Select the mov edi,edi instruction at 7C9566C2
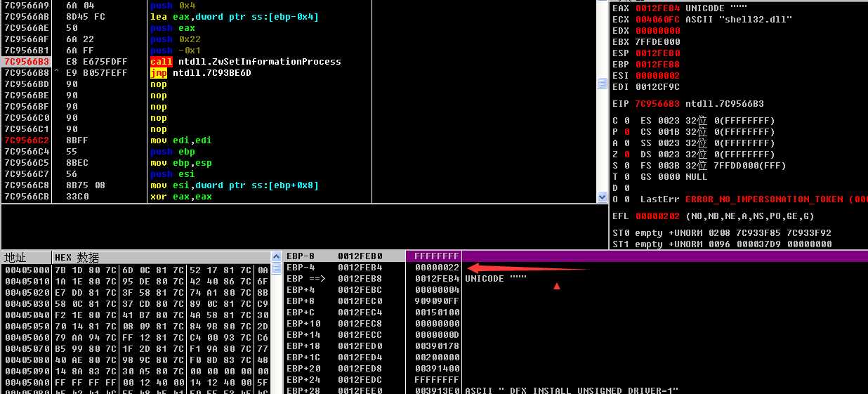This screenshot has width=868, height=394. [180, 140]
